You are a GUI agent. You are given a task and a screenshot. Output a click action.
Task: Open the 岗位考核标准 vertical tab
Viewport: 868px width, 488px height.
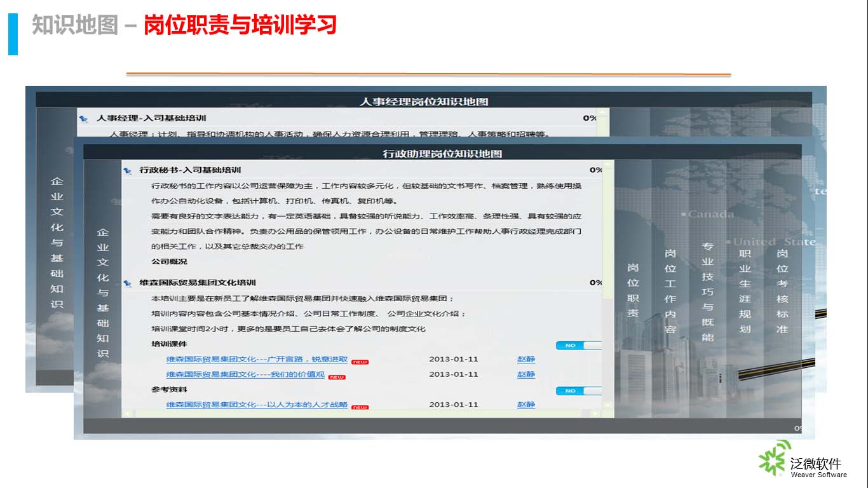[x=782, y=291]
